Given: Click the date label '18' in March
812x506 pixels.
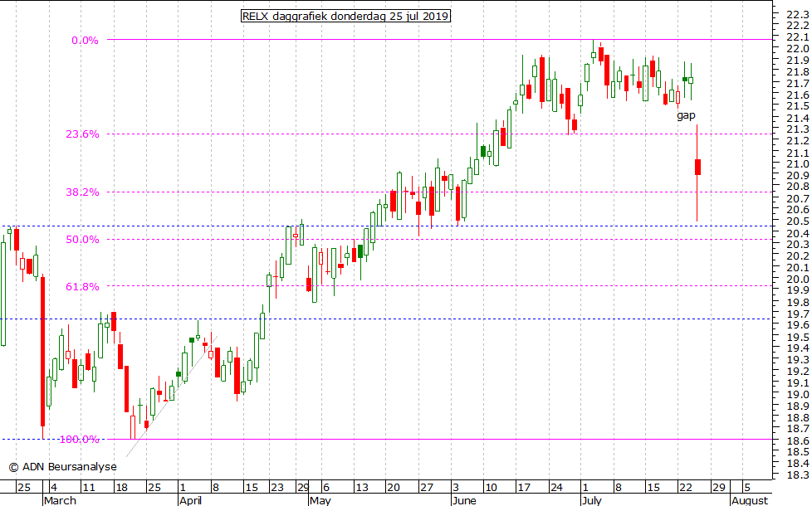Looking at the screenshot, I should (x=121, y=488).
